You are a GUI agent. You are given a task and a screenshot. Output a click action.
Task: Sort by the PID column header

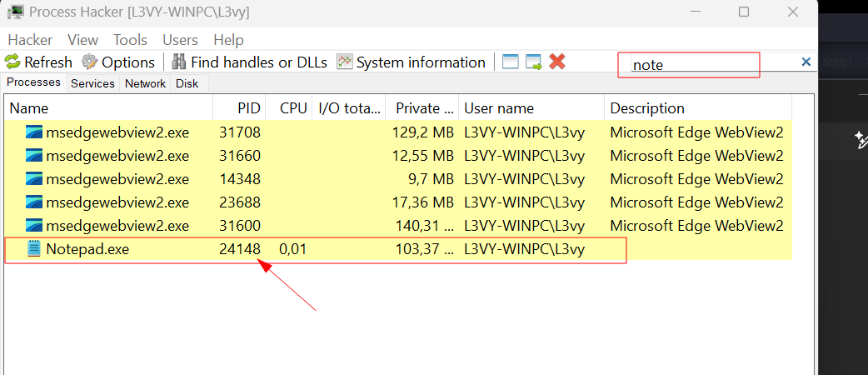pyautogui.click(x=239, y=108)
